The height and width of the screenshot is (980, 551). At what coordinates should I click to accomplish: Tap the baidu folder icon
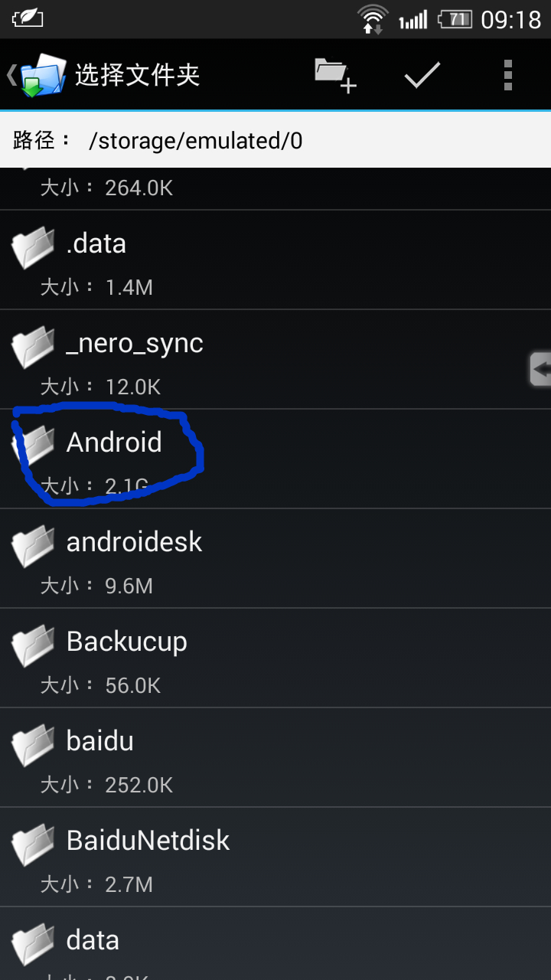(33, 744)
